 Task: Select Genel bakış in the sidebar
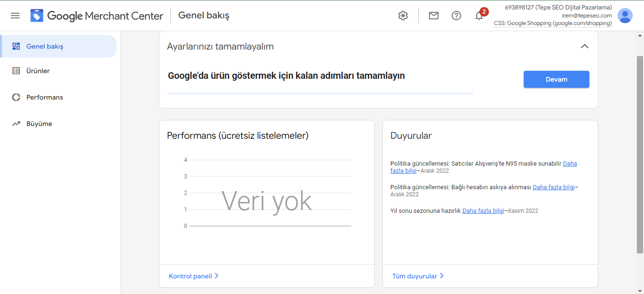pyautogui.click(x=45, y=46)
